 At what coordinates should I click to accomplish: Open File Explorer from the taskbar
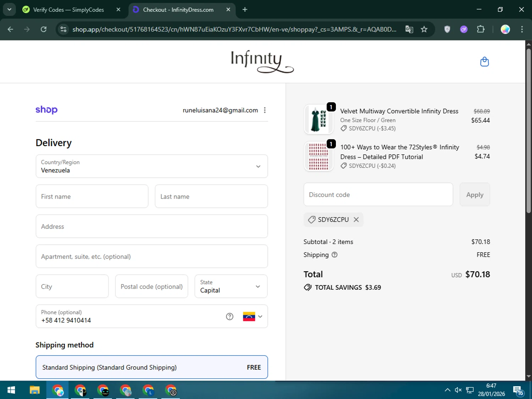34,390
